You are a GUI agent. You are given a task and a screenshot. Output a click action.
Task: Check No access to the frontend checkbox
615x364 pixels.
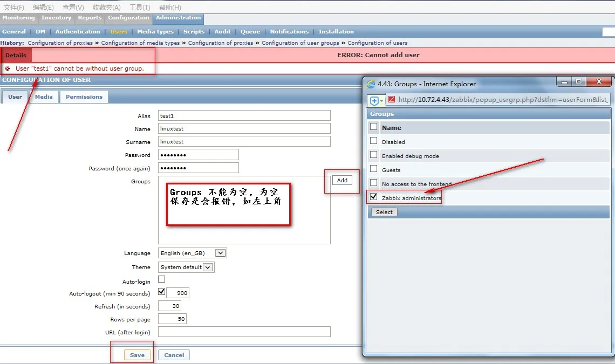(x=374, y=183)
